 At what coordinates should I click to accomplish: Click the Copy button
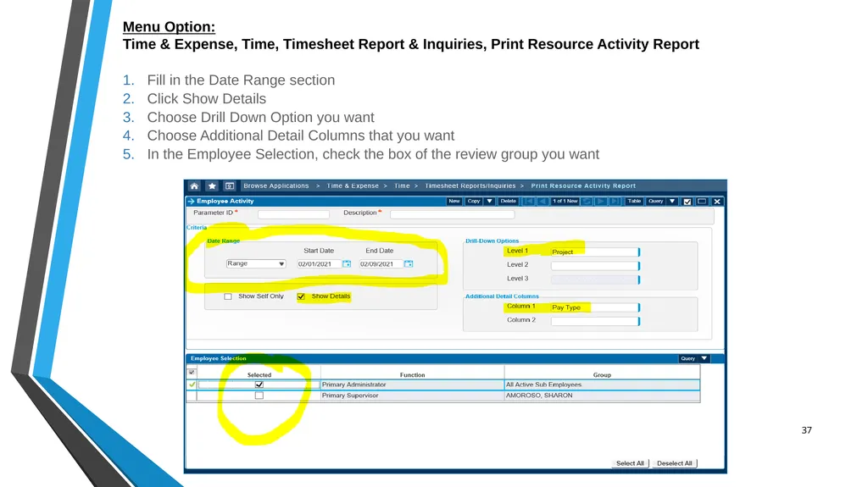(474, 202)
